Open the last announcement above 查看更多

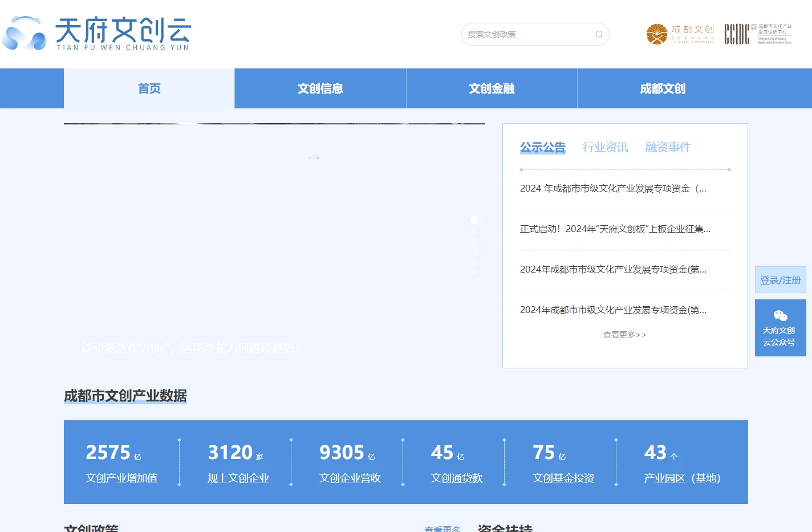tap(614, 310)
